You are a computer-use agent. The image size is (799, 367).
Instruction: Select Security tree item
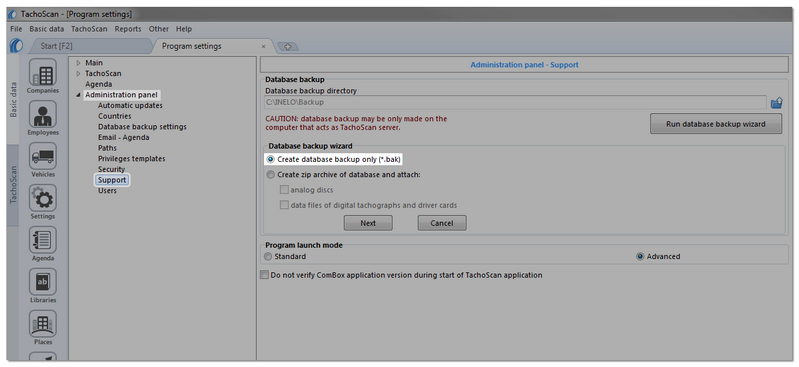pyautogui.click(x=112, y=170)
